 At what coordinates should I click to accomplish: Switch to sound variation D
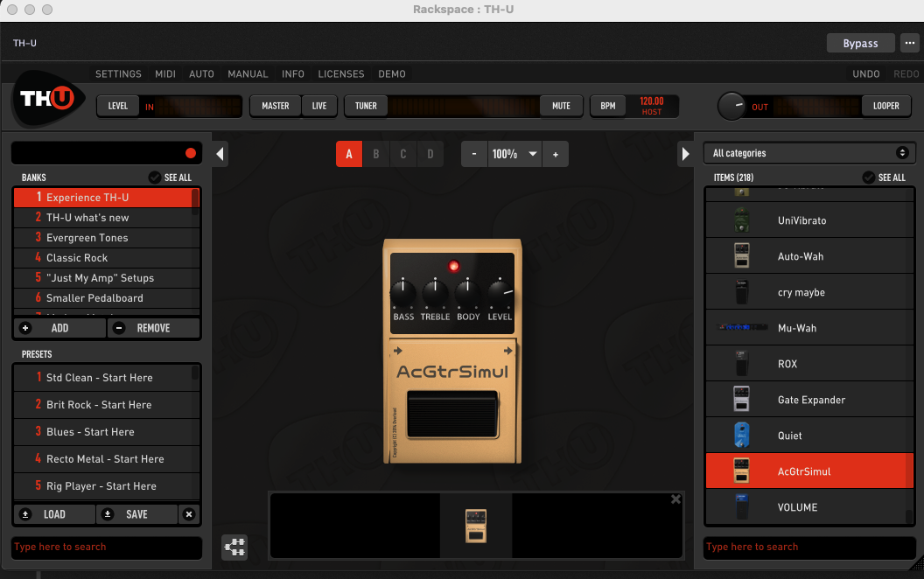click(x=430, y=154)
